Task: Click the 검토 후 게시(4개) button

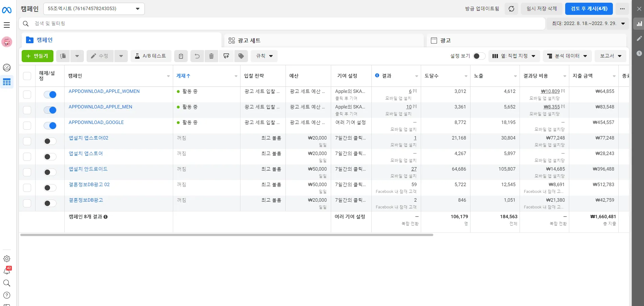Action: pos(589,9)
